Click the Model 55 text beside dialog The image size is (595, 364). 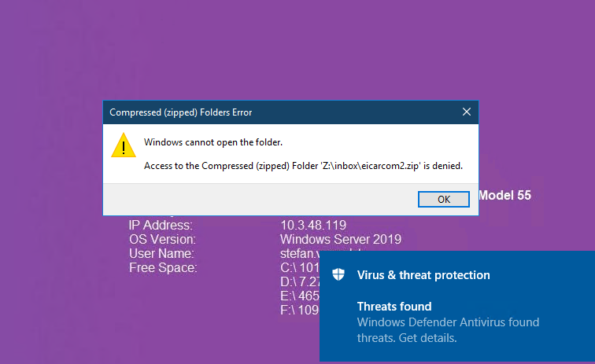click(x=504, y=195)
